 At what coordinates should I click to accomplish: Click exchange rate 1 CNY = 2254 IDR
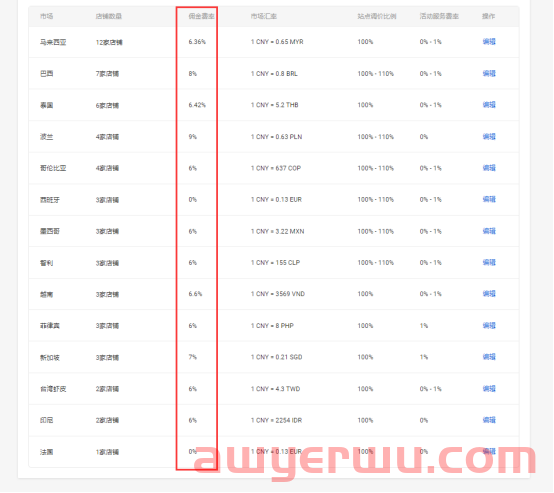click(276, 420)
